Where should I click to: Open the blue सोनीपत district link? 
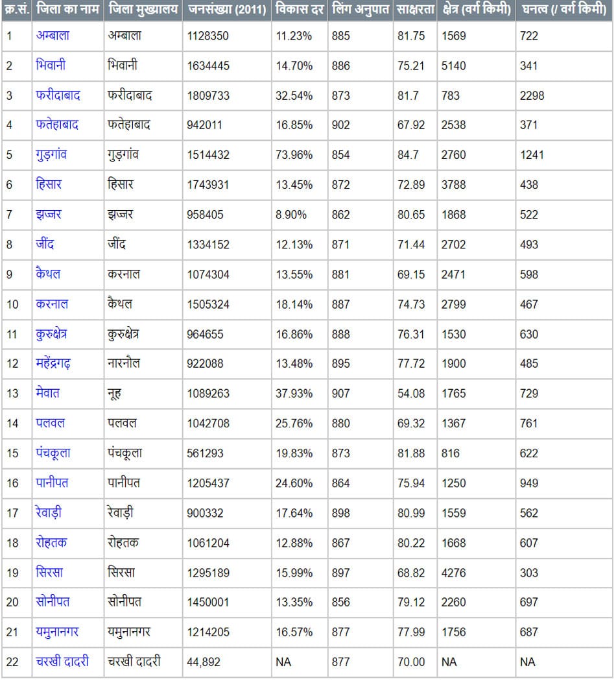tap(53, 603)
